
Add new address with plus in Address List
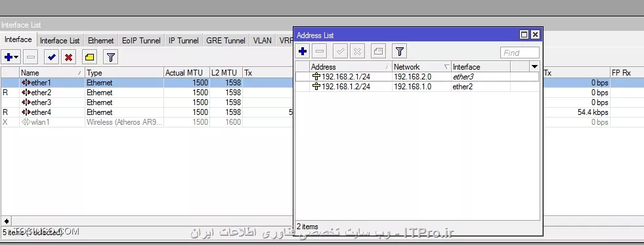pos(303,51)
